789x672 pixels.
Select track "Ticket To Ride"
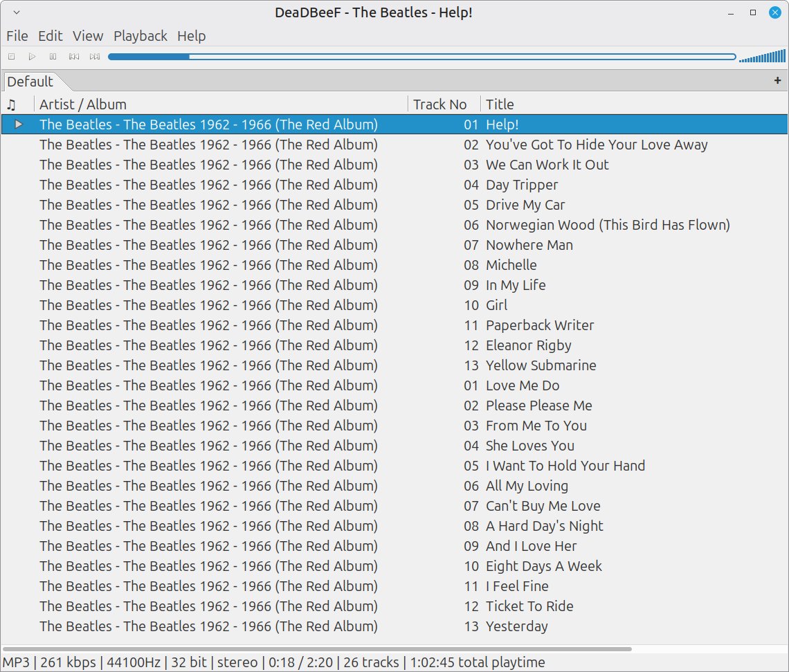click(394, 607)
